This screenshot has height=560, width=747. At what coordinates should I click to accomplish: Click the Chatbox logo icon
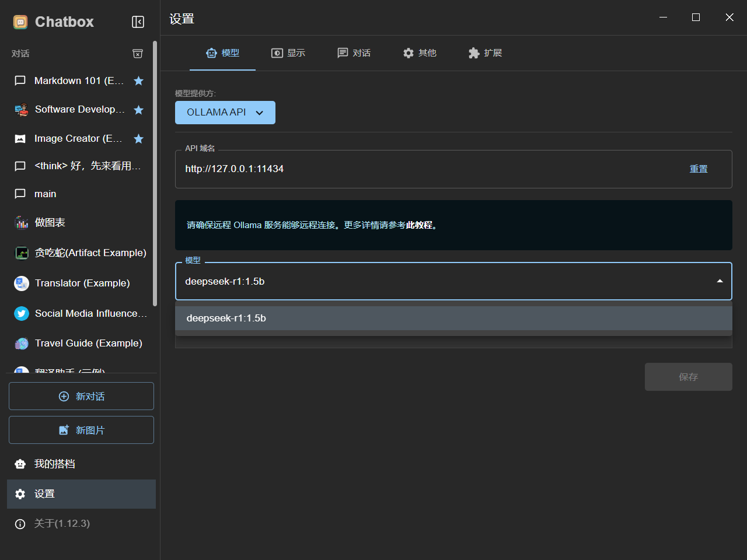click(x=20, y=22)
